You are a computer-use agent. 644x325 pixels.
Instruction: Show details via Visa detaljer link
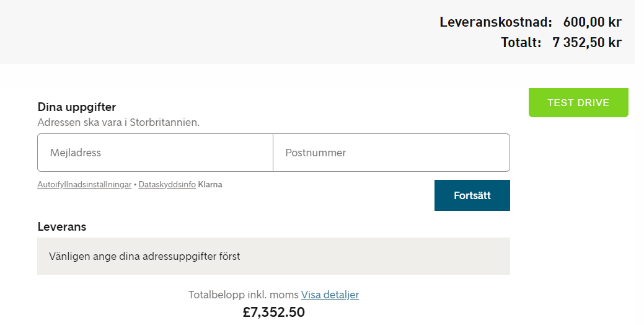(330, 295)
